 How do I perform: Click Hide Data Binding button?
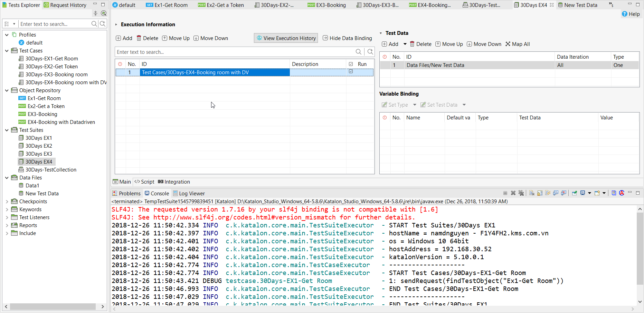(347, 38)
